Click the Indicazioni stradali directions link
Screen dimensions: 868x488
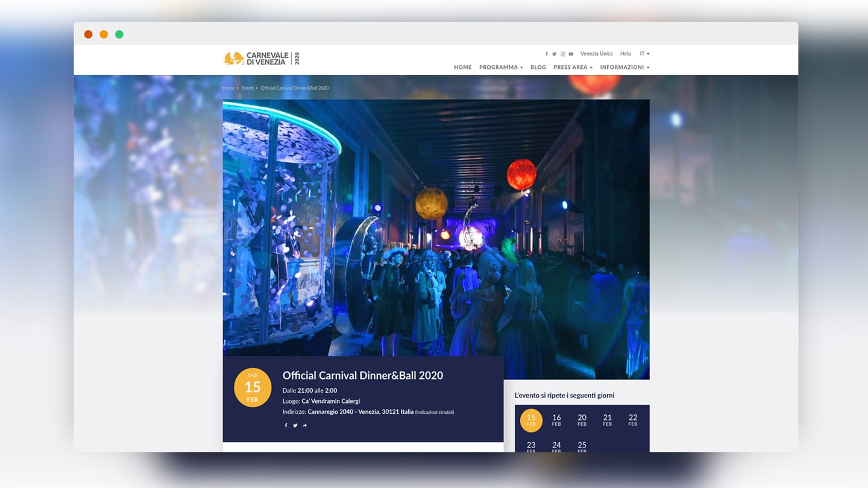tap(435, 412)
